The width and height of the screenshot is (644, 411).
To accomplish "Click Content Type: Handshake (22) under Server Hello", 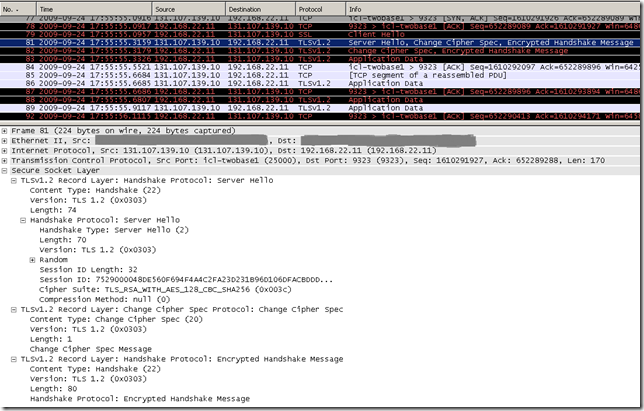I will [x=95, y=191].
